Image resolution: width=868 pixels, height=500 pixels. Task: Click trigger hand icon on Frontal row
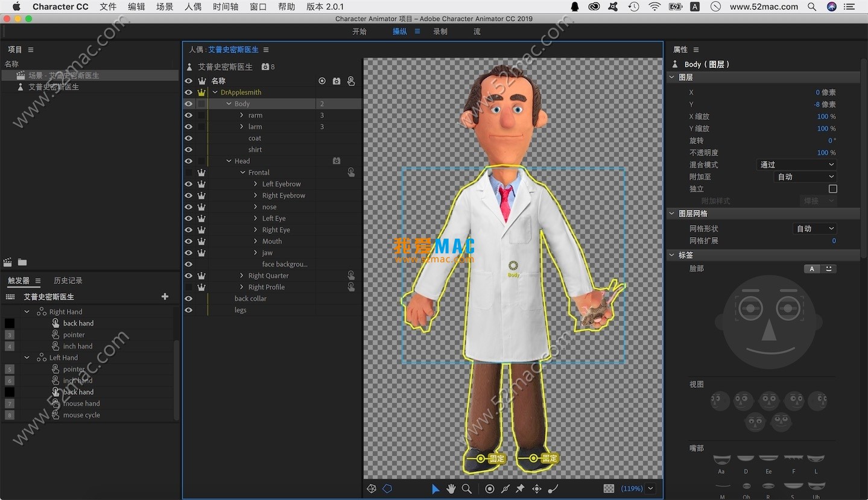click(x=351, y=172)
